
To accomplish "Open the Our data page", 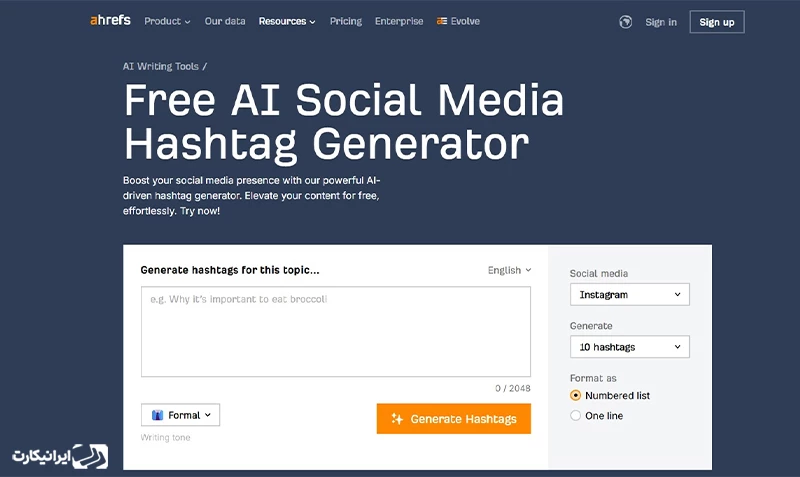I will 226,21.
